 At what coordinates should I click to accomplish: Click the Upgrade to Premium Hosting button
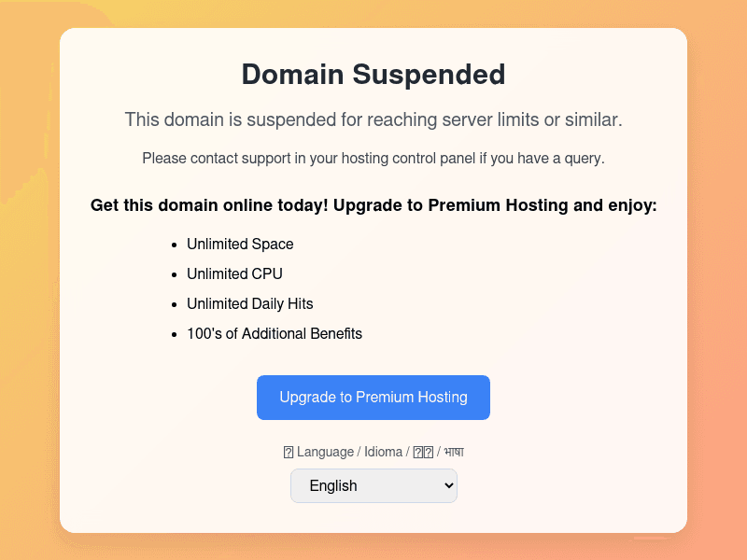click(373, 398)
